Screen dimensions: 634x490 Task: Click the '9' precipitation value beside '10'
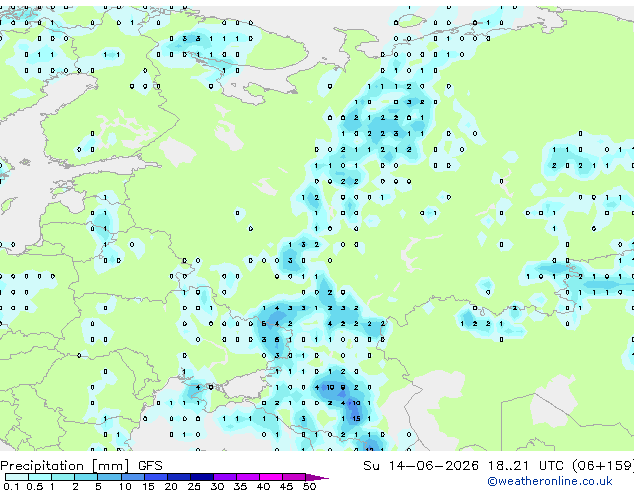click(x=343, y=387)
